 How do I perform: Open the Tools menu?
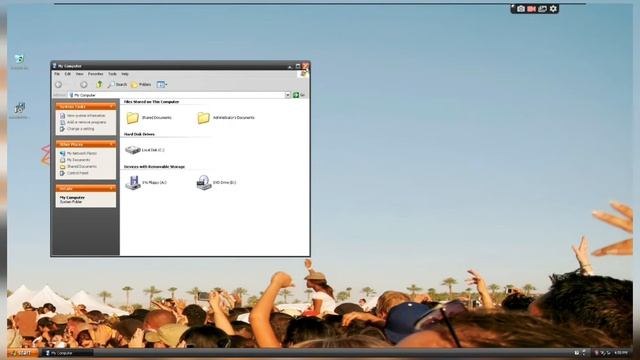click(x=112, y=74)
